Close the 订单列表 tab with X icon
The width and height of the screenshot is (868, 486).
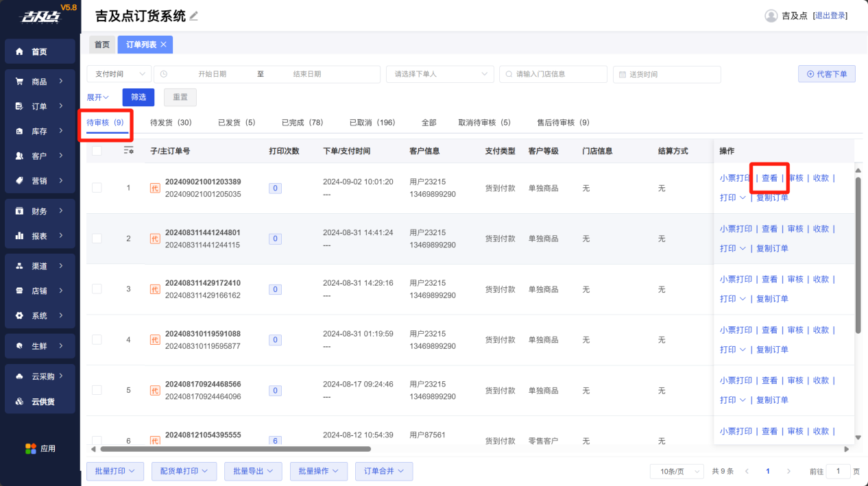[x=164, y=45]
